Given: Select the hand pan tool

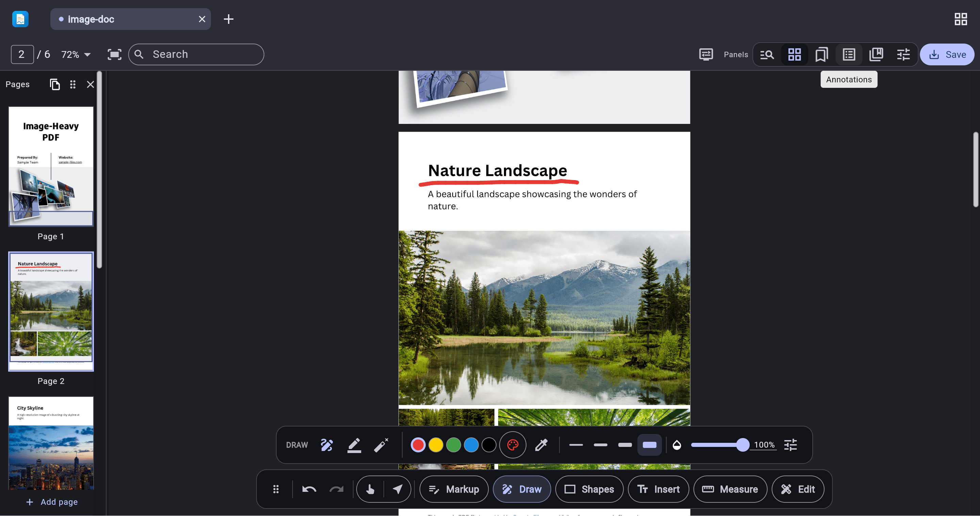Looking at the screenshot, I should point(370,489).
